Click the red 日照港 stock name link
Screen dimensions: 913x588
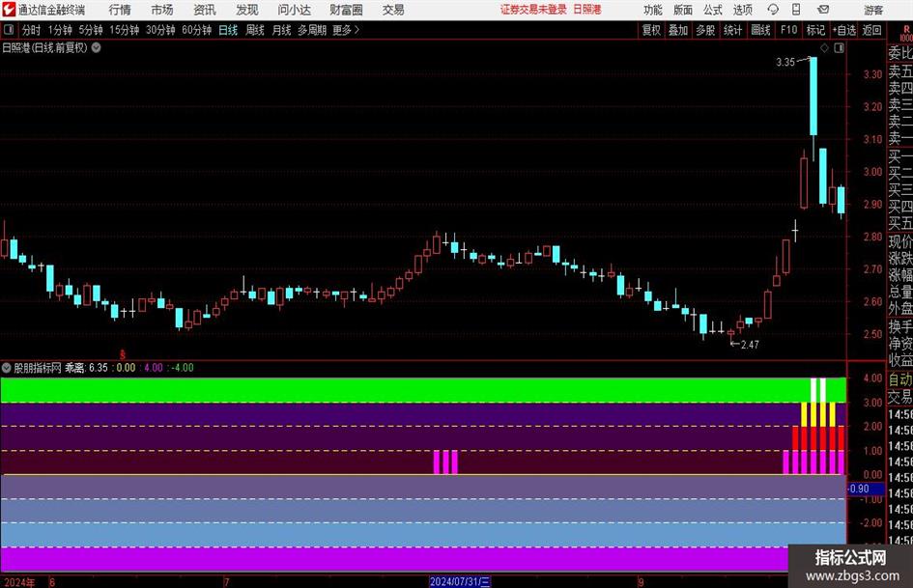(x=587, y=10)
